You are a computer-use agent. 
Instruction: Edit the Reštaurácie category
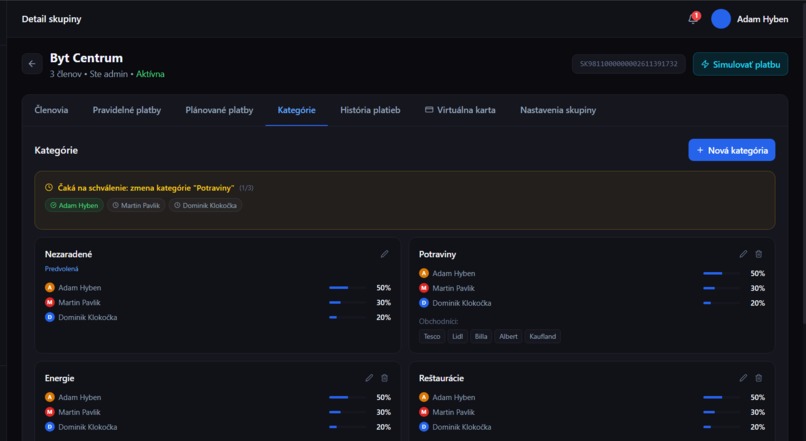click(x=743, y=378)
